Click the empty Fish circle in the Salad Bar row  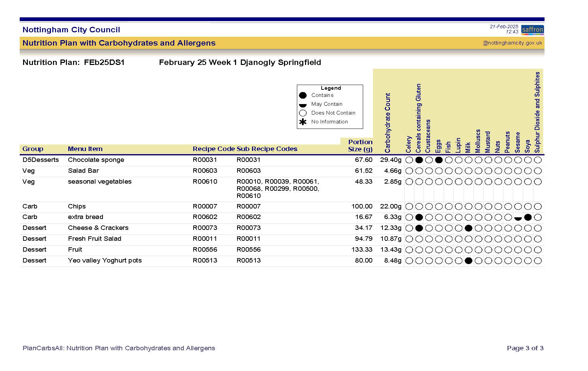(x=449, y=171)
